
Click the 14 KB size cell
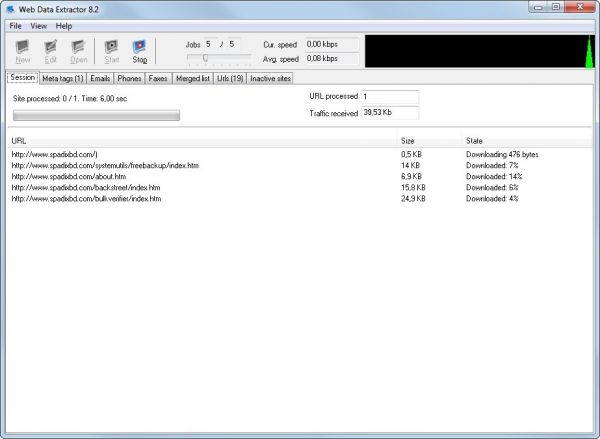tap(410, 165)
